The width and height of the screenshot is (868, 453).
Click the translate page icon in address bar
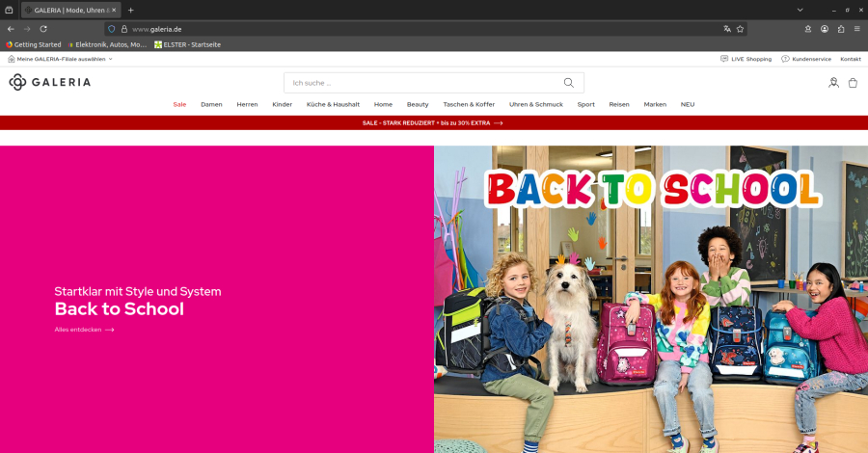(727, 29)
